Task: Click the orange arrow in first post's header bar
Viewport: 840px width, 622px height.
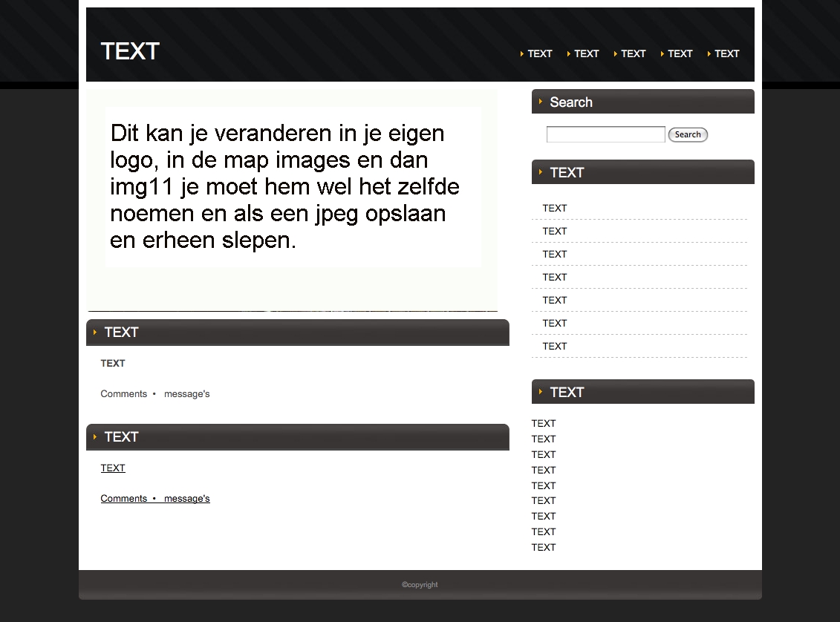Action: [95, 332]
